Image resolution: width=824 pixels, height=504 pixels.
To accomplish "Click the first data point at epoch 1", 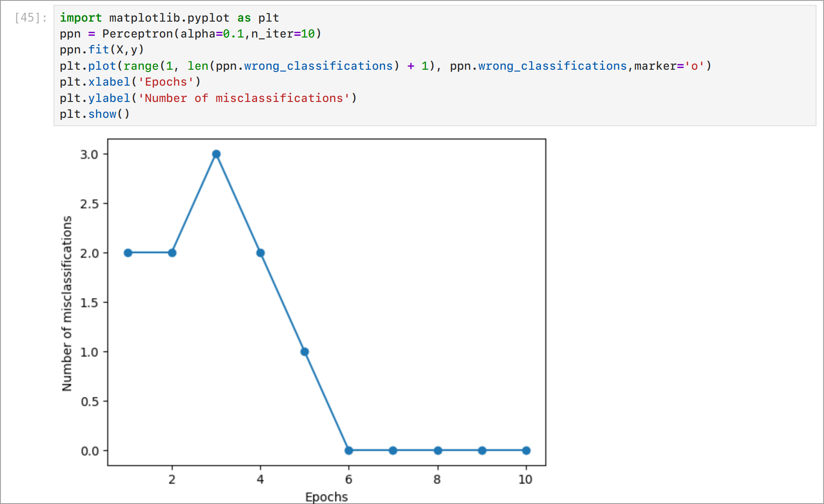I will (x=128, y=252).
